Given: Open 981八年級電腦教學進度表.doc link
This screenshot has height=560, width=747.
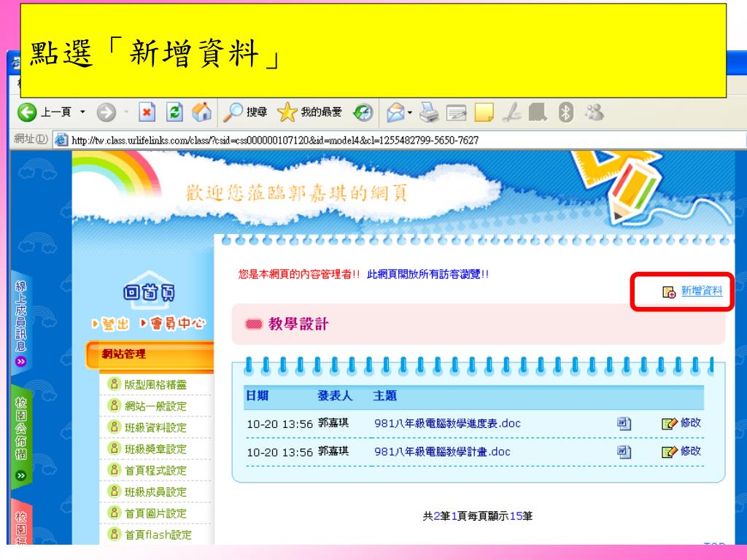Looking at the screenshot, I should (447, 423).
